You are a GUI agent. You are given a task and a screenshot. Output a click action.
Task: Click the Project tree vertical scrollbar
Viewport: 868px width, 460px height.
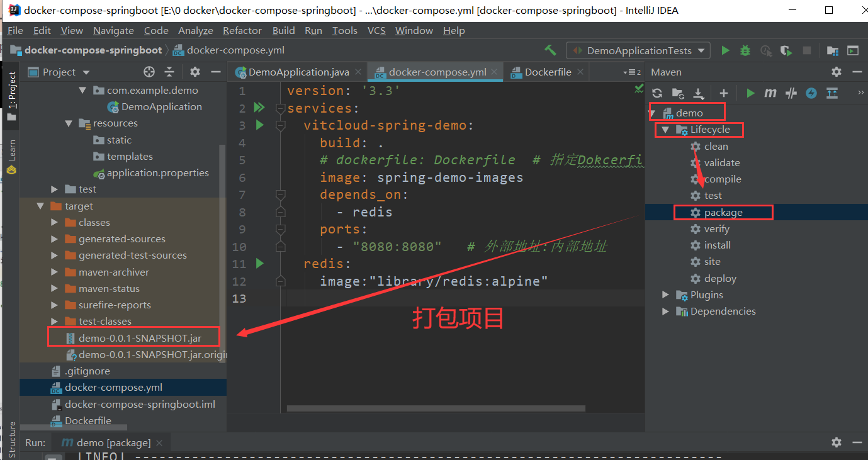[223, 252]
